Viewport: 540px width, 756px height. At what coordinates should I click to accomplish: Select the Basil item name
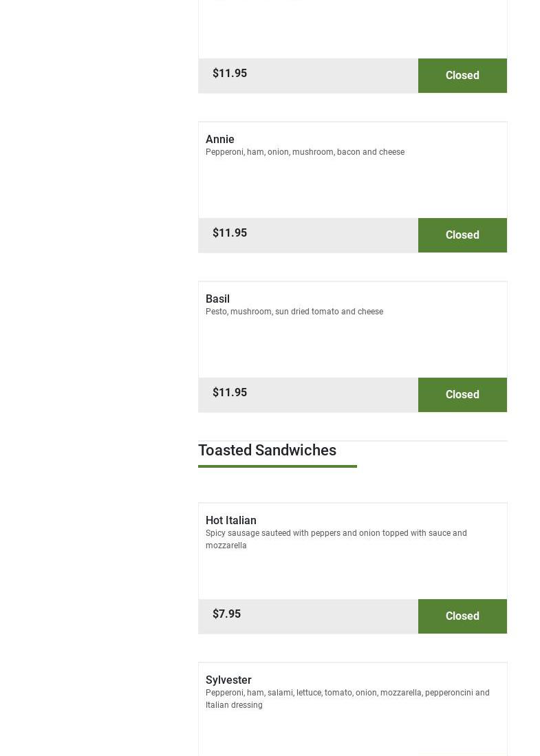[x=217, y=299]
